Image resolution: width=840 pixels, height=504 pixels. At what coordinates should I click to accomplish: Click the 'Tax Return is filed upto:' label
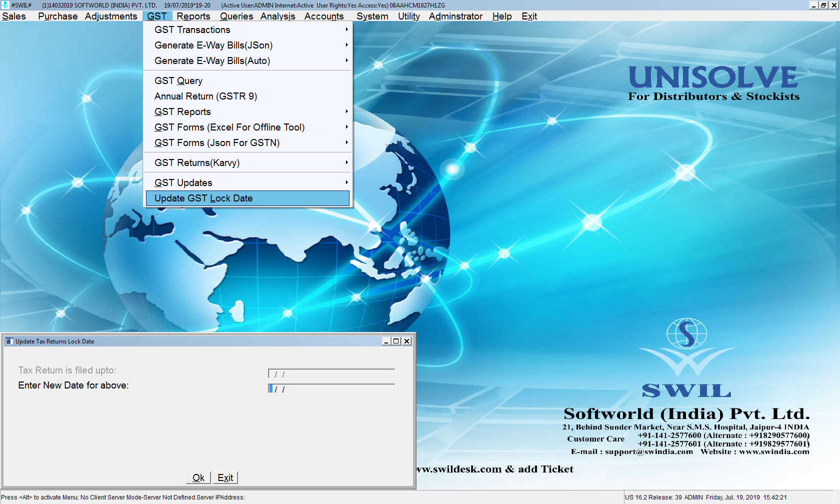(67, 370)
